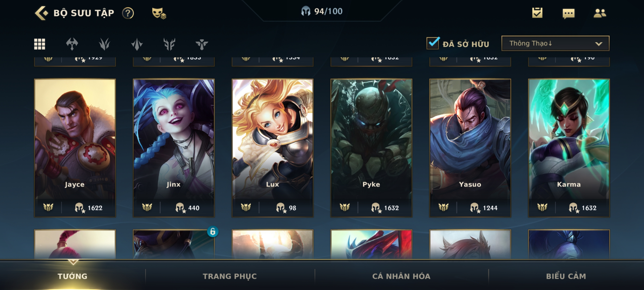Viewport: 644px width, 290px height.
Task: Open the mask and coins icon
Action: coord(159,13)
